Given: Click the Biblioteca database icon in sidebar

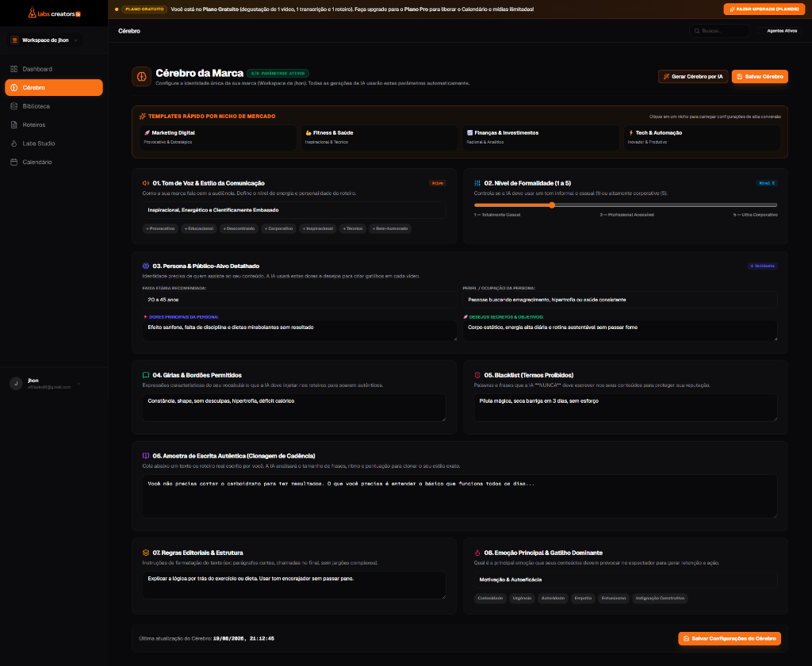Looking at the screenshot, I should [14, 106].
